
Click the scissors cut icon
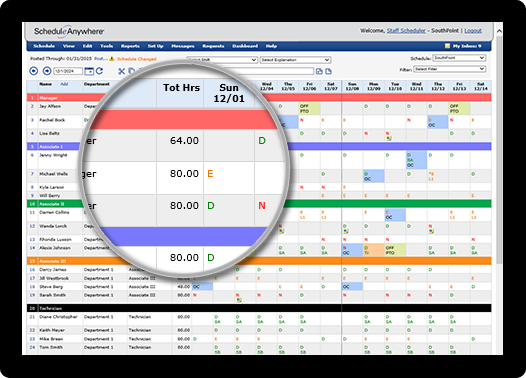pyautogui.click(x=121, y=71)
